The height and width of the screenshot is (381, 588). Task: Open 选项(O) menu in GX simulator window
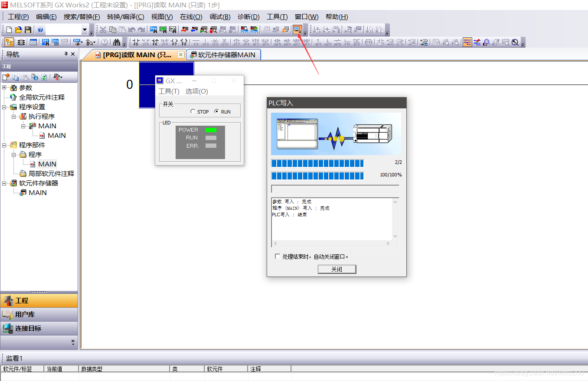(197, 91)
